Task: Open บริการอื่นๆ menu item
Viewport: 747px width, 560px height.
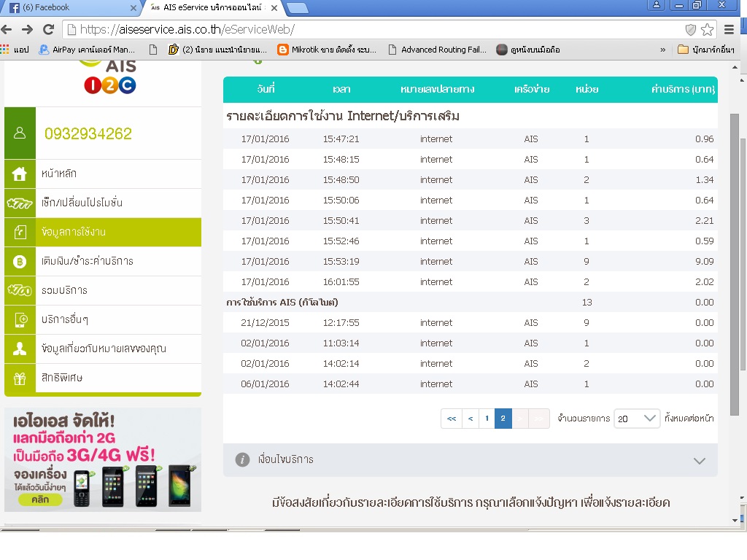Action: tap(103, 319)
